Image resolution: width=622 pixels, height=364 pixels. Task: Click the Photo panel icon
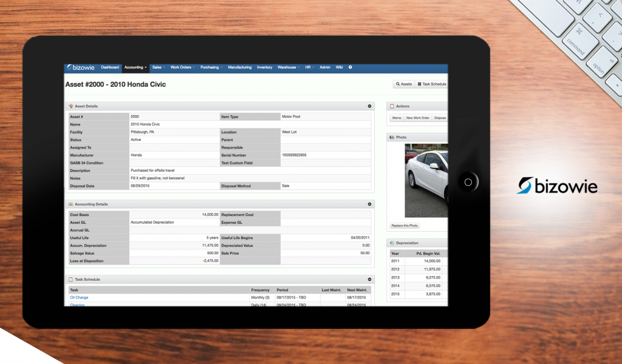point(392,138)
